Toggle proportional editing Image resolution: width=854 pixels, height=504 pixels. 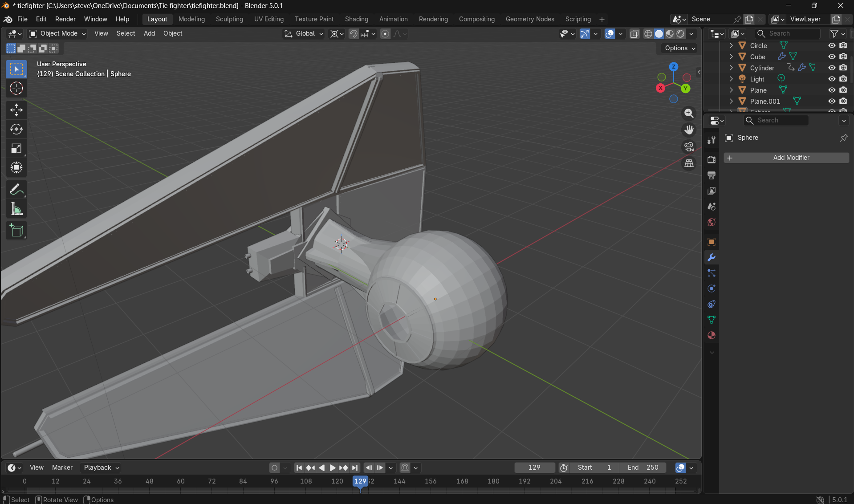[x=385, y=34]
